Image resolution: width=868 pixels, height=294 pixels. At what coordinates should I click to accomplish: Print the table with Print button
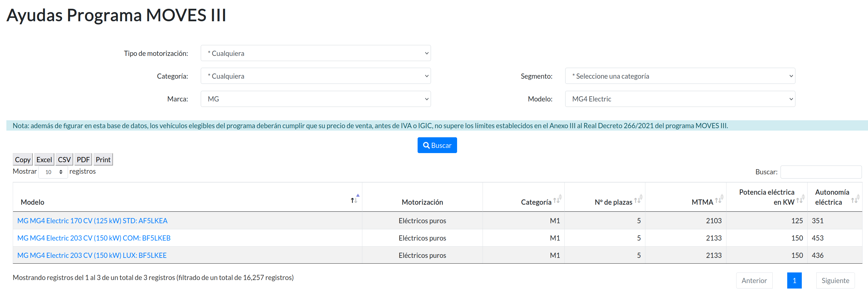point(103,159)
